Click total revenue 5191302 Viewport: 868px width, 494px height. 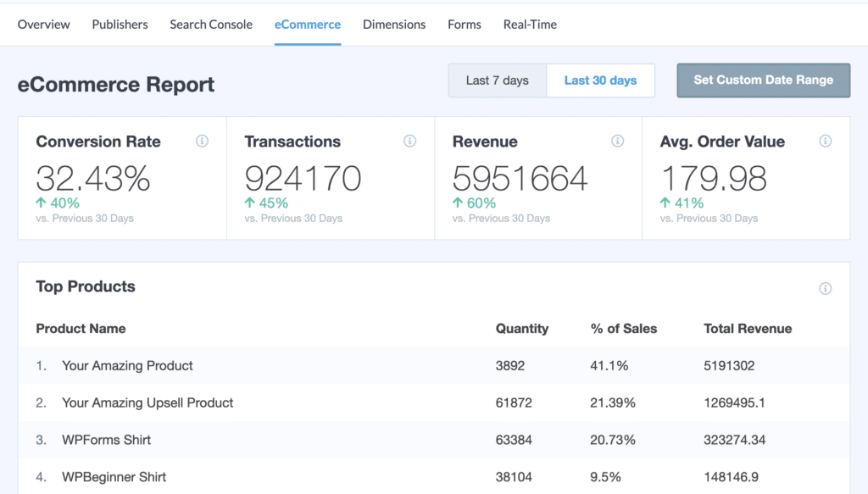coord(729,366)
